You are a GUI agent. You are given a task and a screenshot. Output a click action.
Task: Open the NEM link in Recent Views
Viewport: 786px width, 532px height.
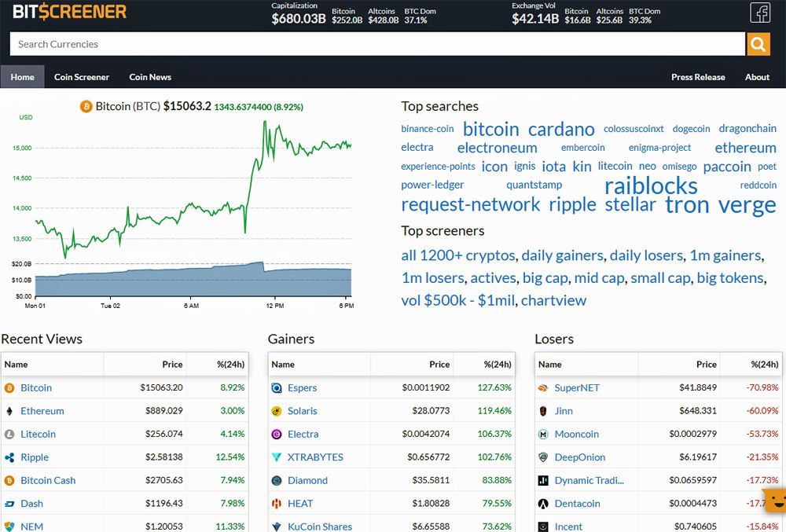point(31,526)
